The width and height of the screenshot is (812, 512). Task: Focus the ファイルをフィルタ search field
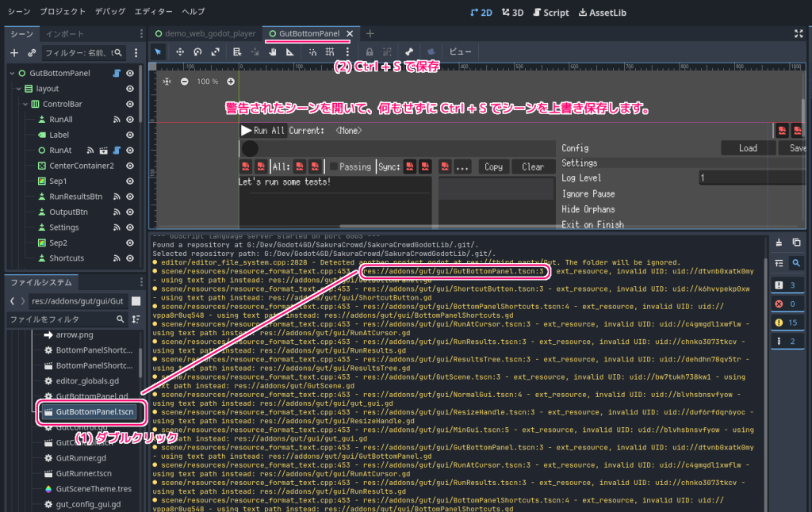pyautogui.click(x=67, y=319)
